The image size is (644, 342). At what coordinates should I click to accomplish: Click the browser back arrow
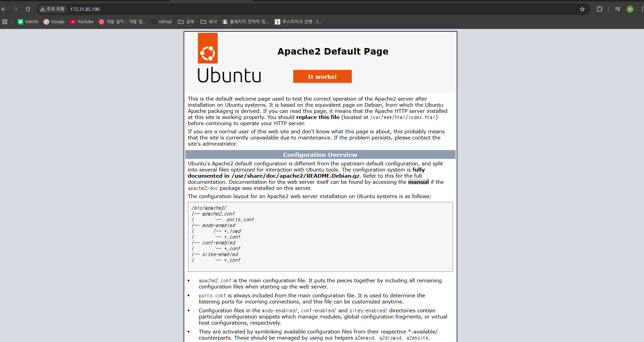(x=4, y=9)
